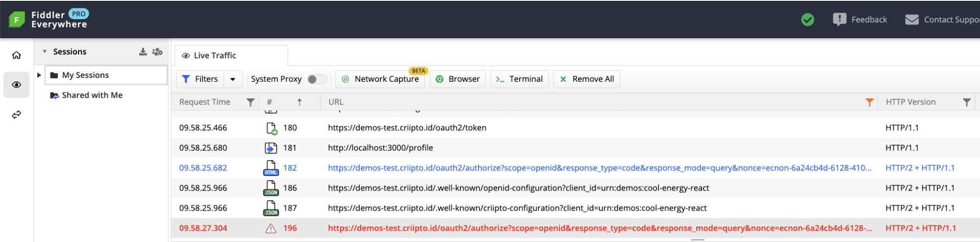Toggle the System Proxy switch

point(317,79)
